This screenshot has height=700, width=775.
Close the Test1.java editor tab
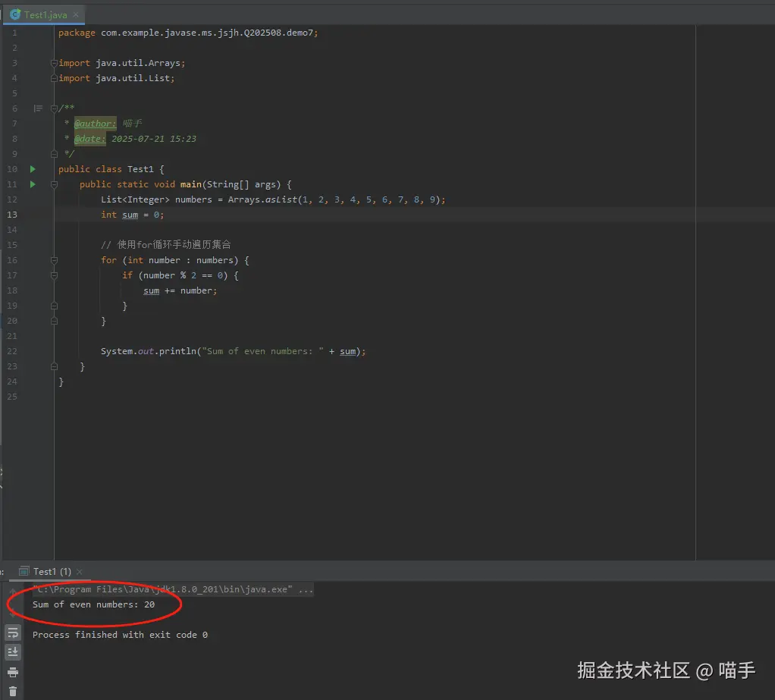[x=76, y=15]
